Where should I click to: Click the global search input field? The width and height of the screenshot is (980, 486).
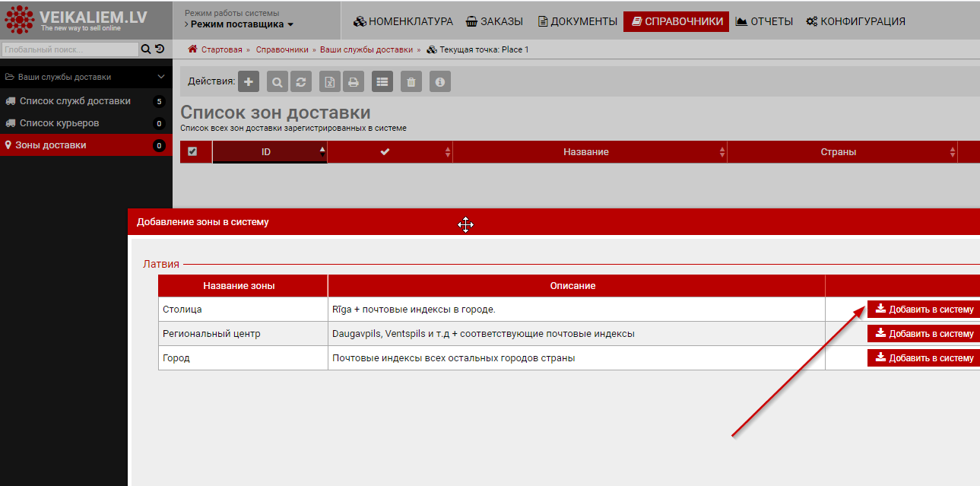click(70, 49)
